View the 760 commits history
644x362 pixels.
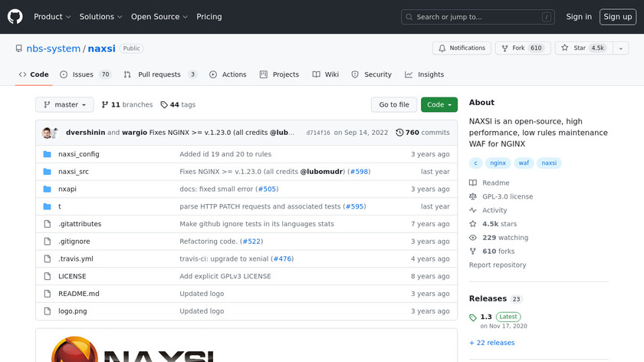click(422, 133)
